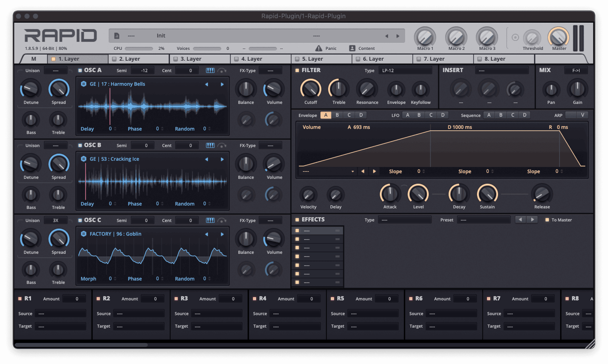The image size is (608, 364).
Task: Toggle the OSC A enable switch
Action: pos(80,70)
